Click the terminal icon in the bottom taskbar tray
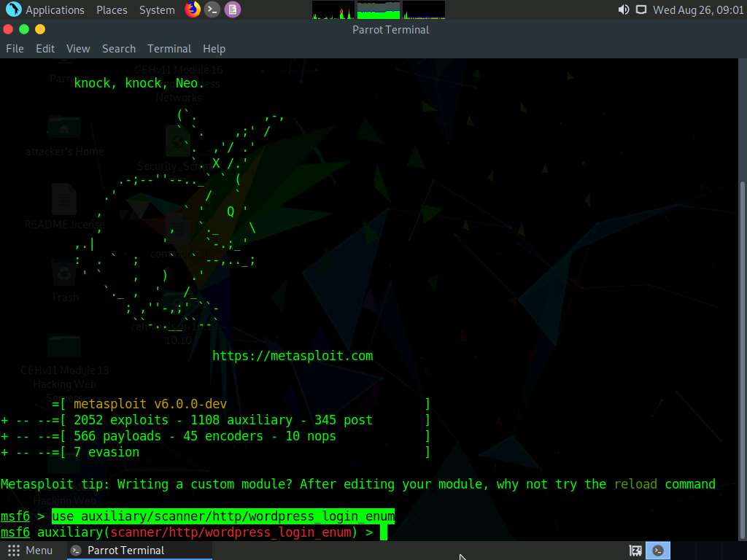 point(657,550)
